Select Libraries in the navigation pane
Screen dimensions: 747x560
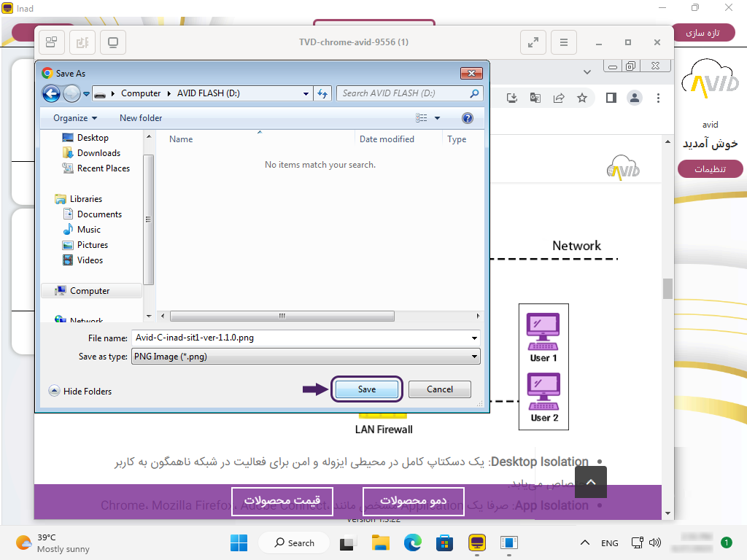79,198
